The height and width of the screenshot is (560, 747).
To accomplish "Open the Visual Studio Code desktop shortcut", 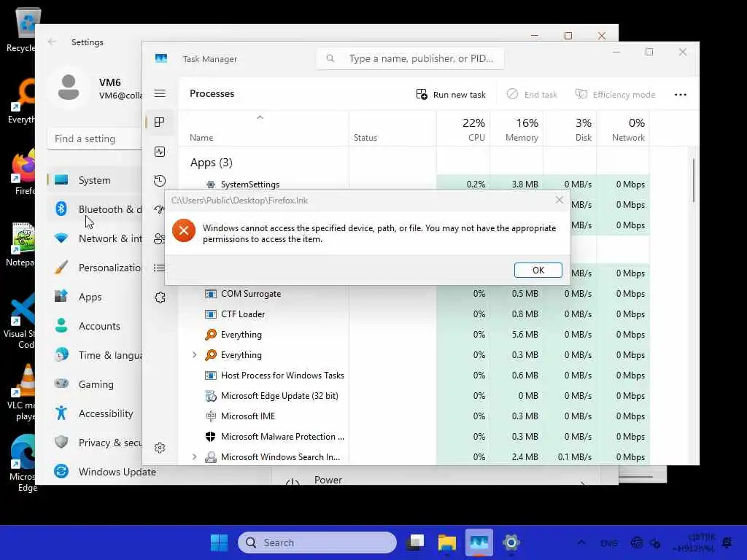I will pos(20,322).
